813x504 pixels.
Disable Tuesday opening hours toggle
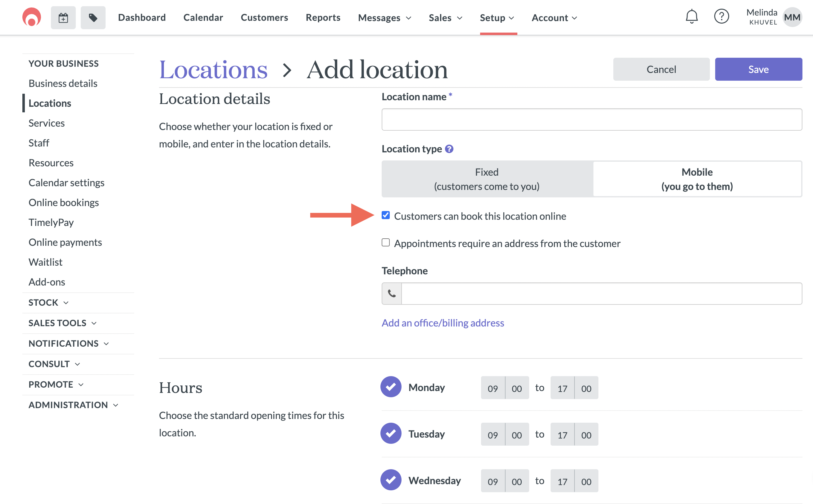[391, 434]
